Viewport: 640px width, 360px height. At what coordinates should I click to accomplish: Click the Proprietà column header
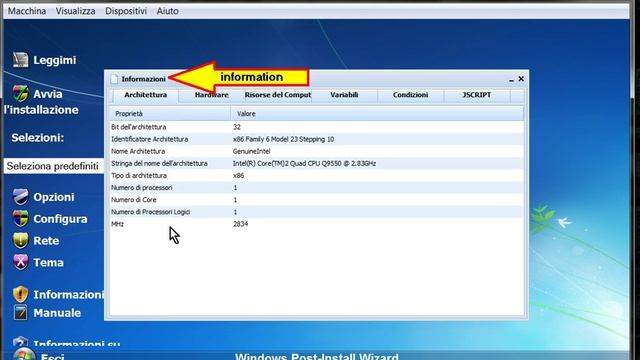[170, 113]
